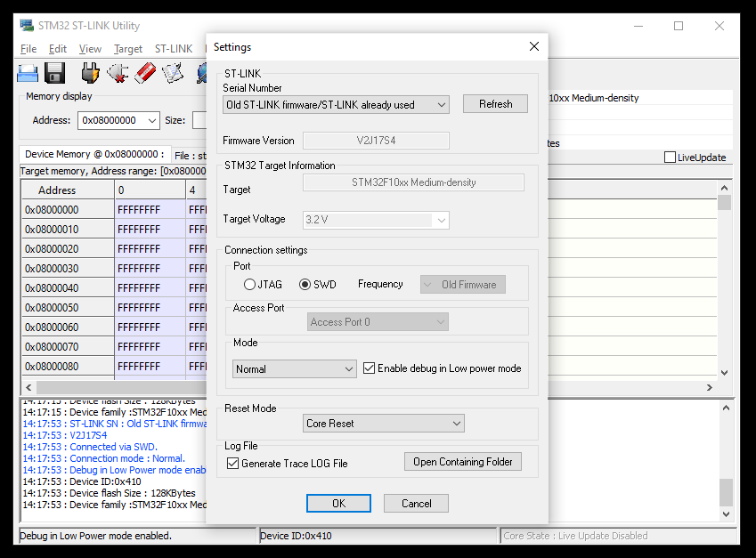756x558 pixels.
Task: Click the Target field STM32F10xx Medium-density
Action: click(x=413, y=182)
